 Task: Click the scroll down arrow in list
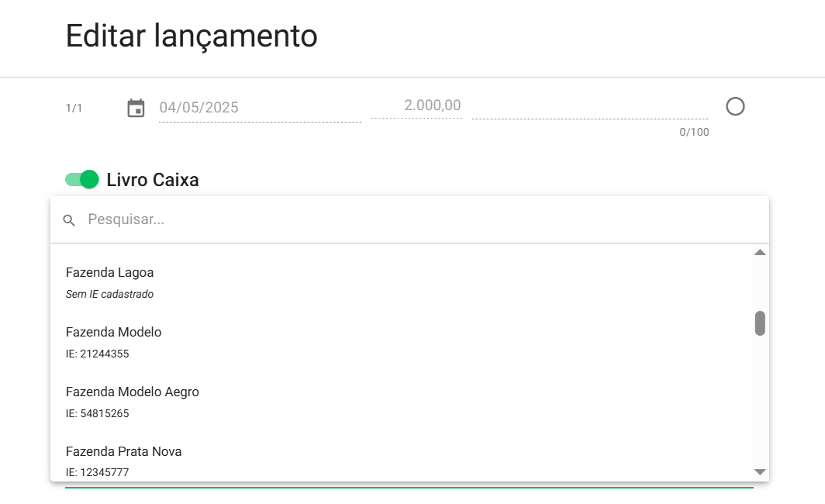760,471
